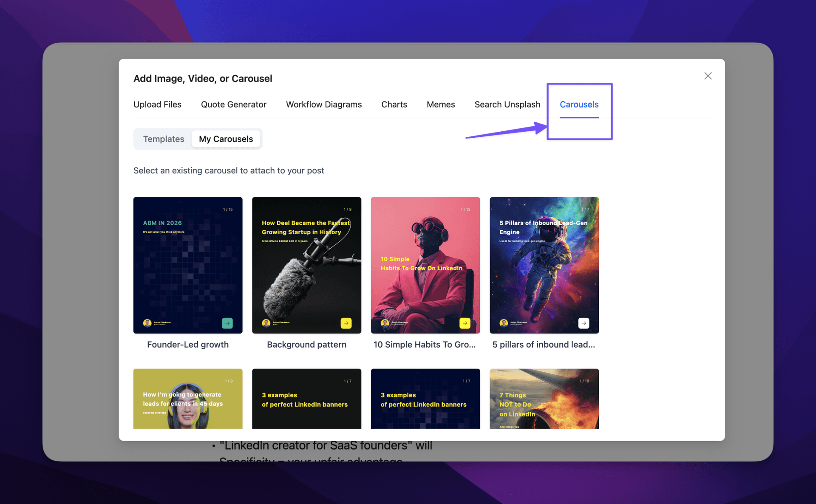
Task: Switch to the My Carousels view
Action: point(226,139)
